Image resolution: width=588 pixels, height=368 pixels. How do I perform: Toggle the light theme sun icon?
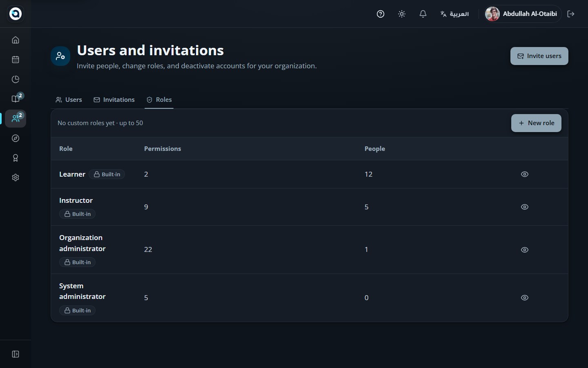pos(402,14)
